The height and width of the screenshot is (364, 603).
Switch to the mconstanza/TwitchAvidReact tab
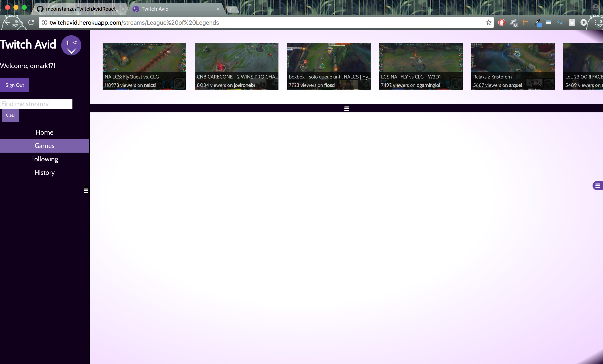(81, 9)
